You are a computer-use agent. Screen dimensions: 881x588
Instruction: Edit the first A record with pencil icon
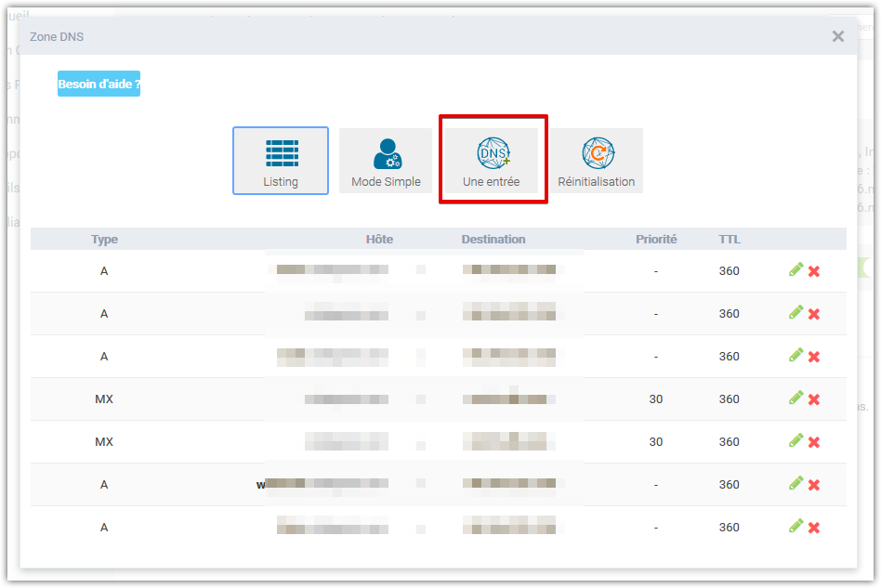(796, 270)
